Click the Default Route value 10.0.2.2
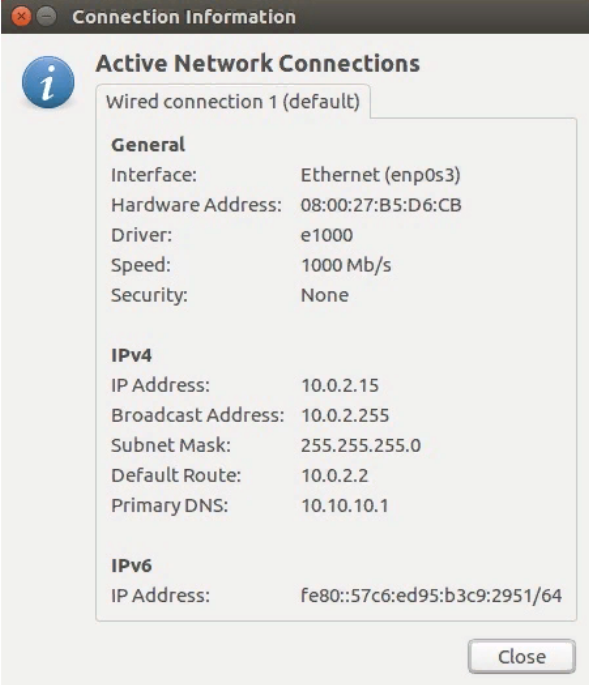Screen dimensions: 589x685 coord(335,475)
